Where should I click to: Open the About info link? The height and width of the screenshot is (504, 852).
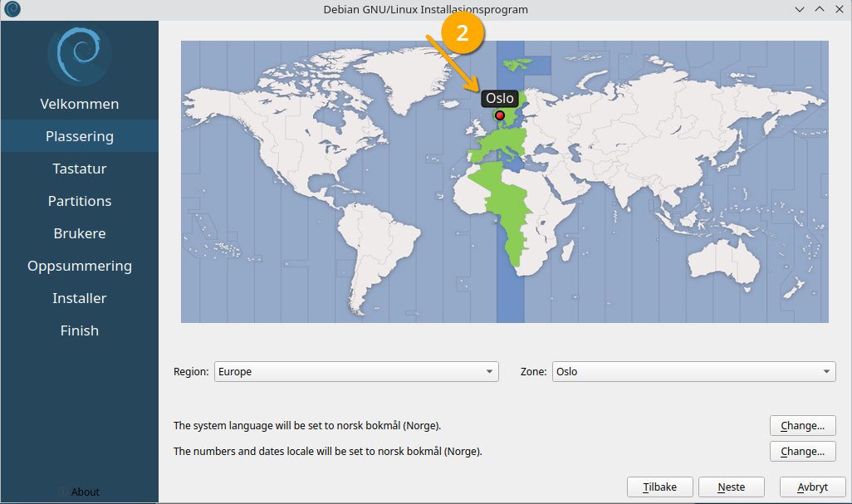tap(80, 492)
